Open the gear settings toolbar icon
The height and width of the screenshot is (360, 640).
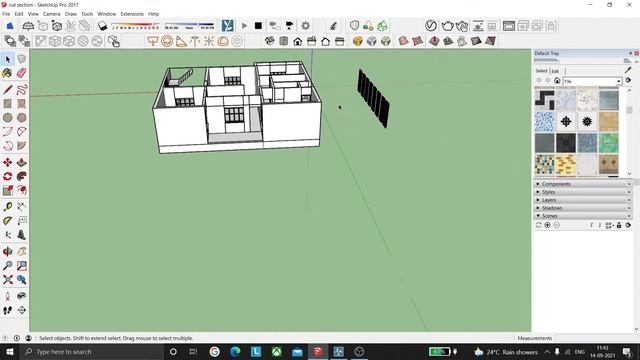[x=305, y=26]
